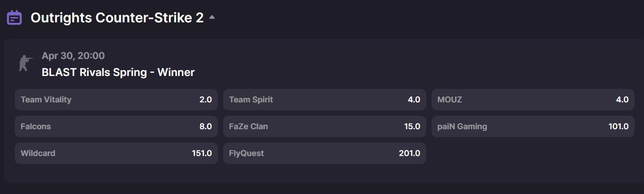This screenshot has width=644, height=194.
Task: Click the 2.0 odds value
Action: click(205, 100)
